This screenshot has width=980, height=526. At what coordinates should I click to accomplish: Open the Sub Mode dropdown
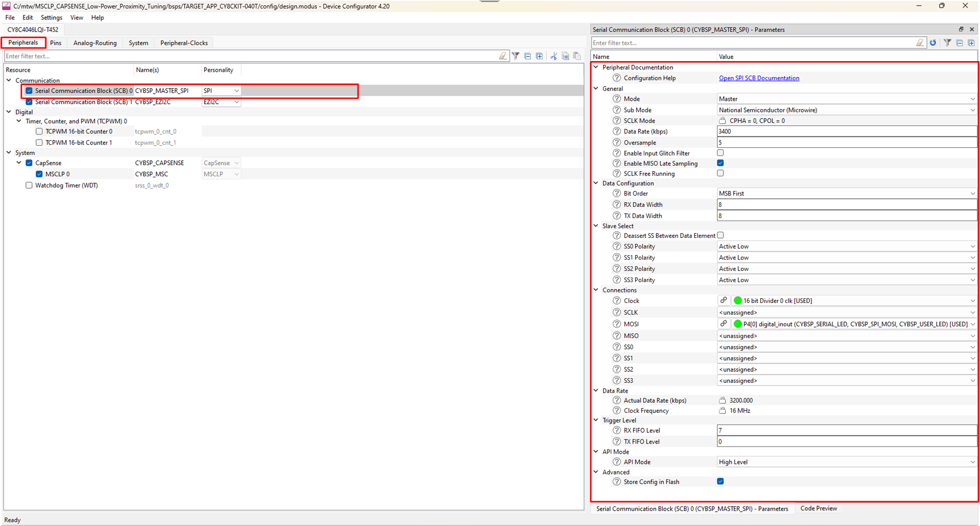847,110
